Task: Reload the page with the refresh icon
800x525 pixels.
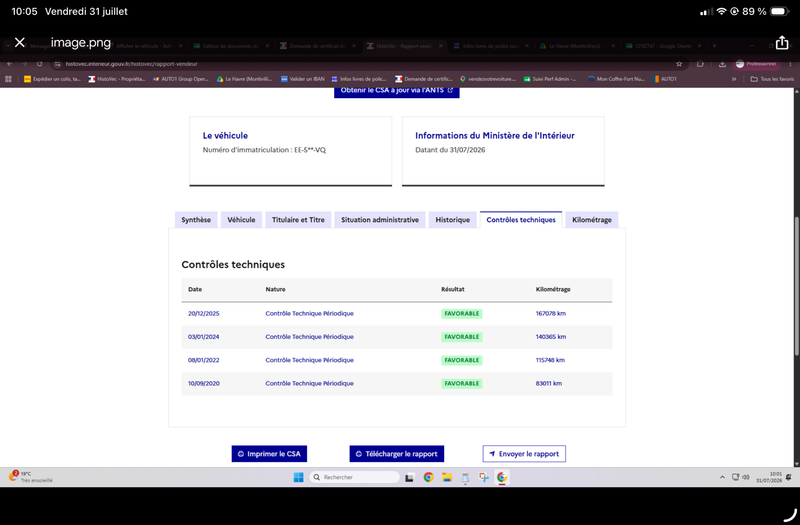Action: pos(39,64)
